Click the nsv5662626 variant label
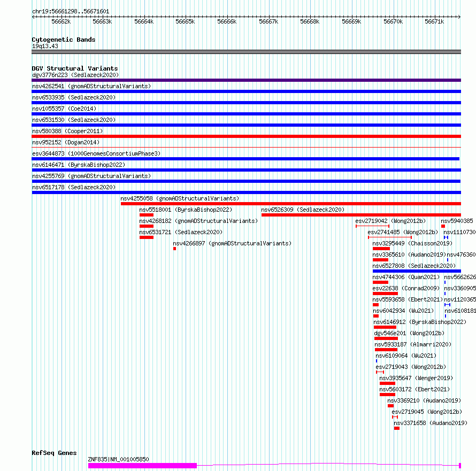Viewport: 476px width, 471px height. 459,277
